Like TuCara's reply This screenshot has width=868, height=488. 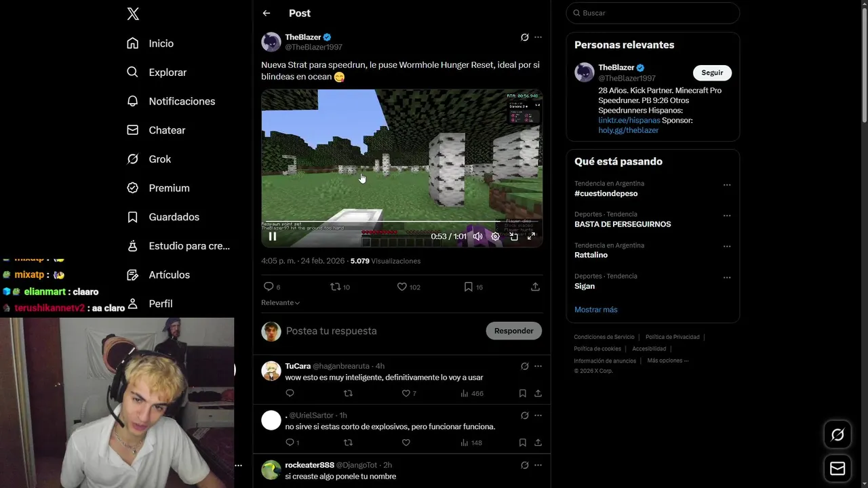coord(409,393)
